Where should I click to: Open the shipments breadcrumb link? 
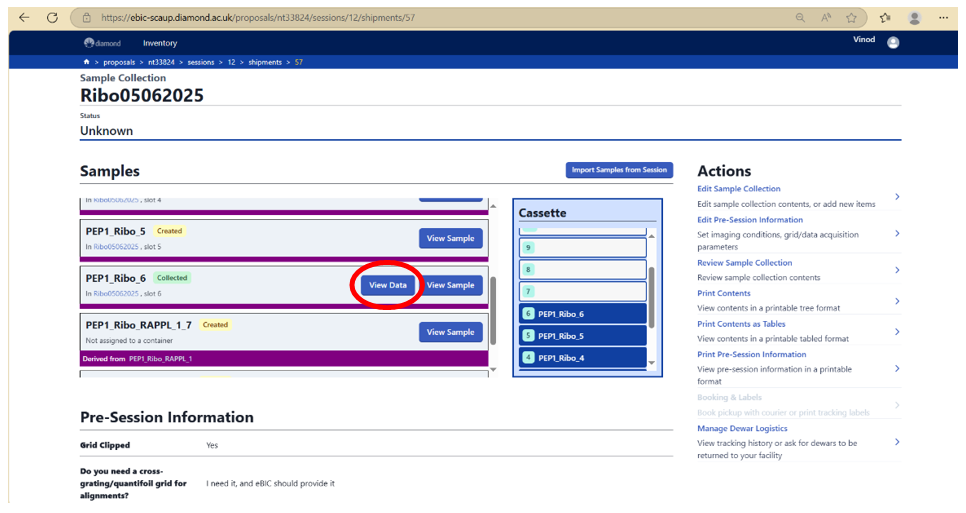coord(265,62)
